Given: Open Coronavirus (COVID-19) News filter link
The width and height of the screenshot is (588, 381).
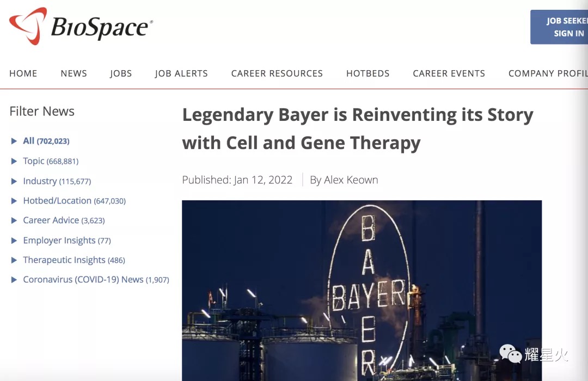Looking at the screenshot, I should coord(96,280).
